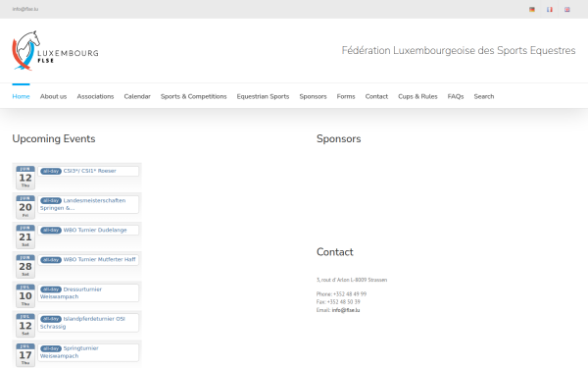The height and width of the screenshot is (368, 588).
Task: Switch site language to German flag
Action: [532, 10]
